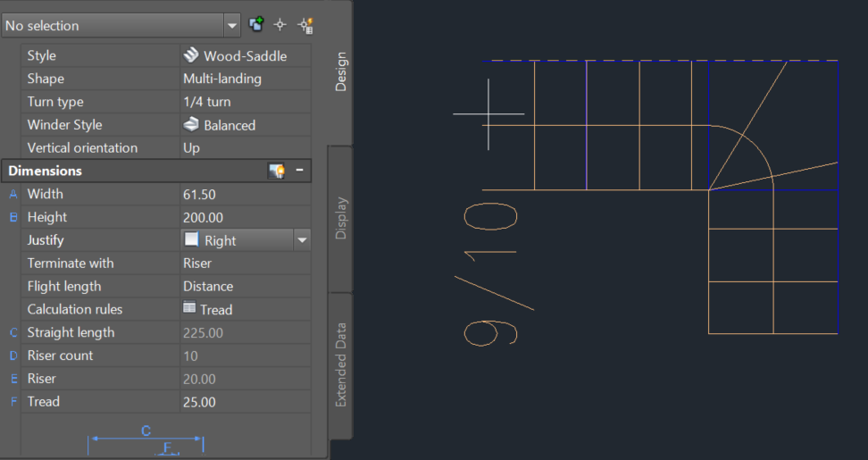Click the D marker beside Riser count
The width and height of the screenshot is (868, 460).
pos(13,355)
